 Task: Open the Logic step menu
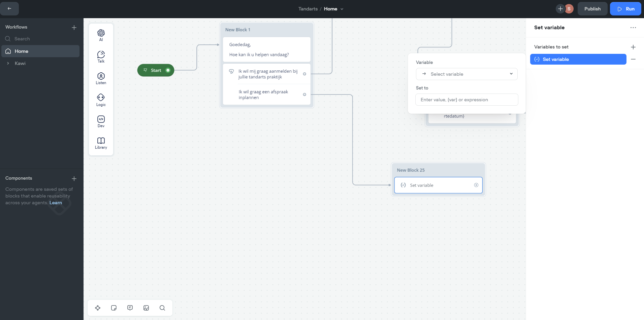point(101,99)
